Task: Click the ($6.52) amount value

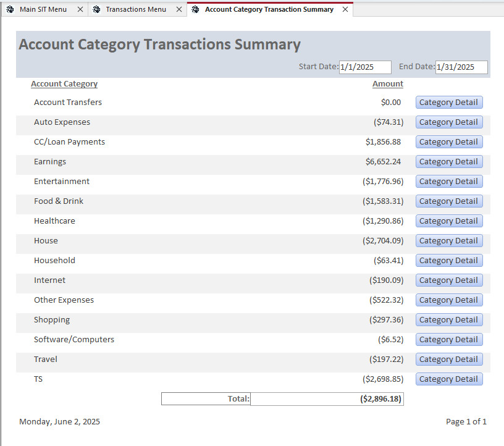Action: 390,340
